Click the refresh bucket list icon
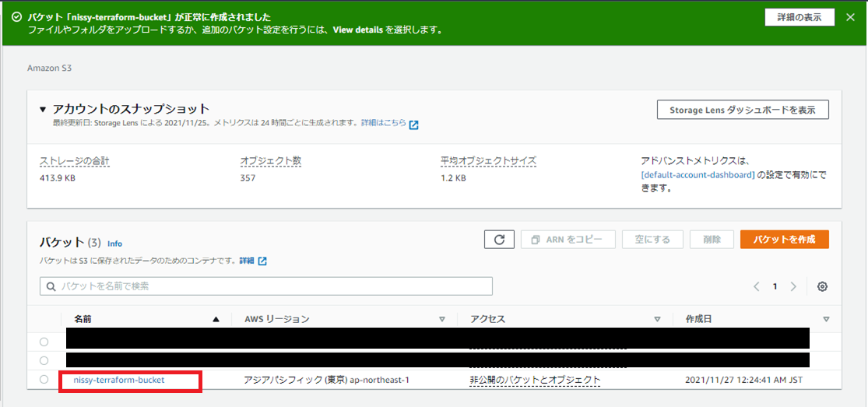This screenshot has width=868, height=407. coord(499,239)
